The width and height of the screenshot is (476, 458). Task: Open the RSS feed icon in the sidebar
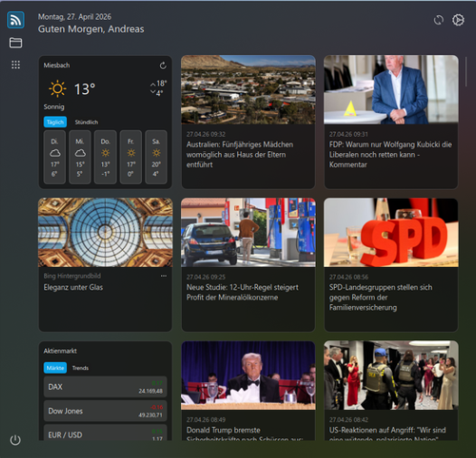tap(15, 20)
